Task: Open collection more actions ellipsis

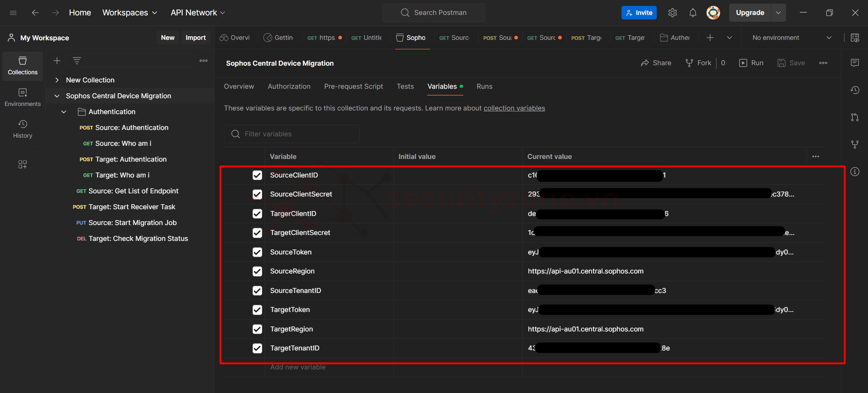Action: tap(823, 63)
